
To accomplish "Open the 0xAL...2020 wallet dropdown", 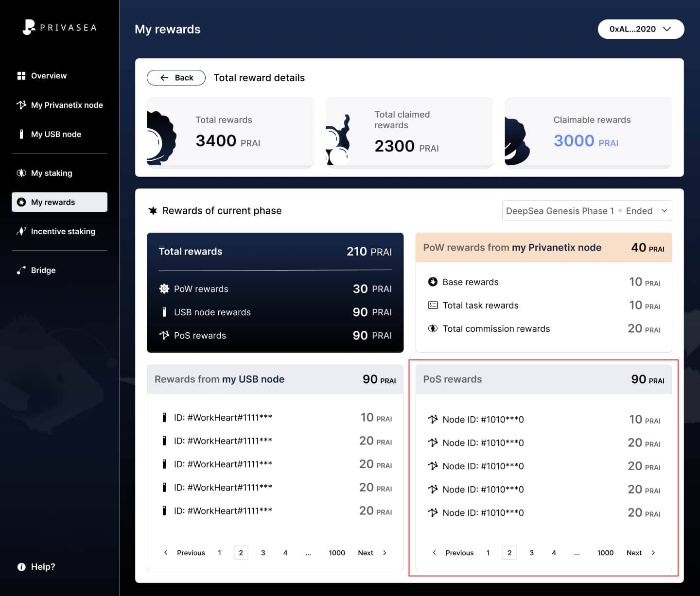I will [641, 29].
